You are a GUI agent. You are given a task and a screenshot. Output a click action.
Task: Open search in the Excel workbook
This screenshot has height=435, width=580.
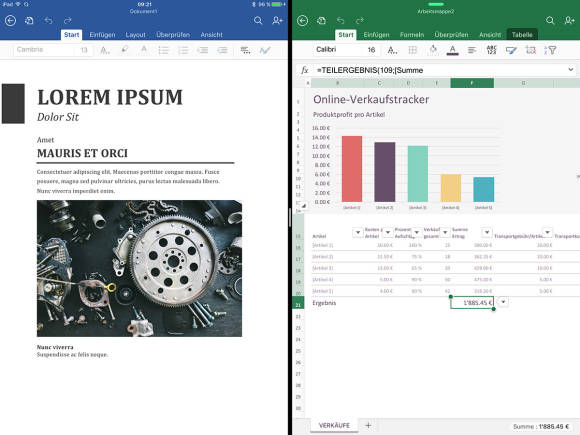click(550, 20)
